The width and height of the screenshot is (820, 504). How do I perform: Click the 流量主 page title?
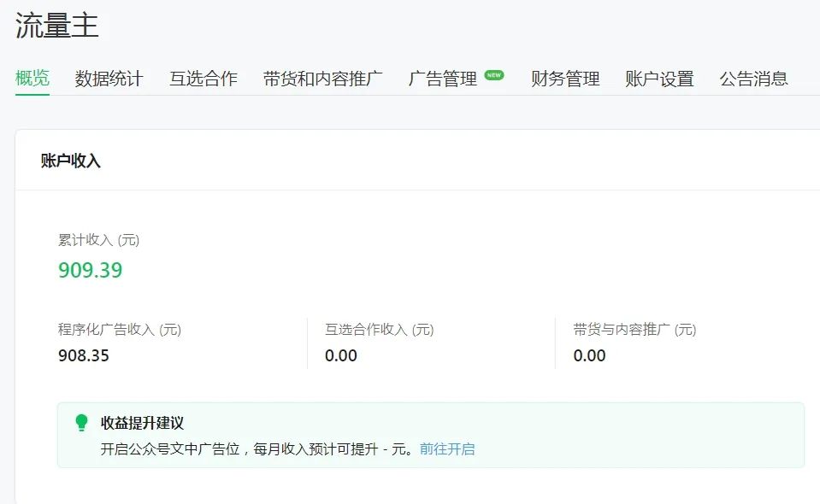pos(57,25)
